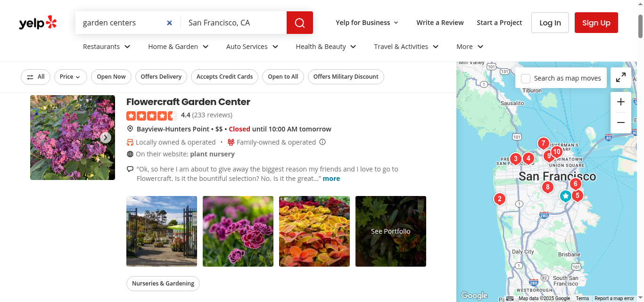
Task: Click the main lilac flowers photo
Action: point(73,138)
